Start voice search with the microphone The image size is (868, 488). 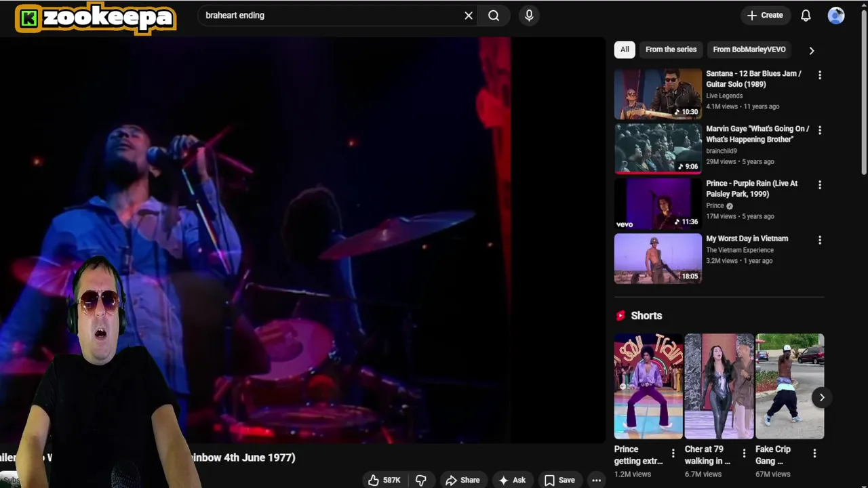pos(529,15)
